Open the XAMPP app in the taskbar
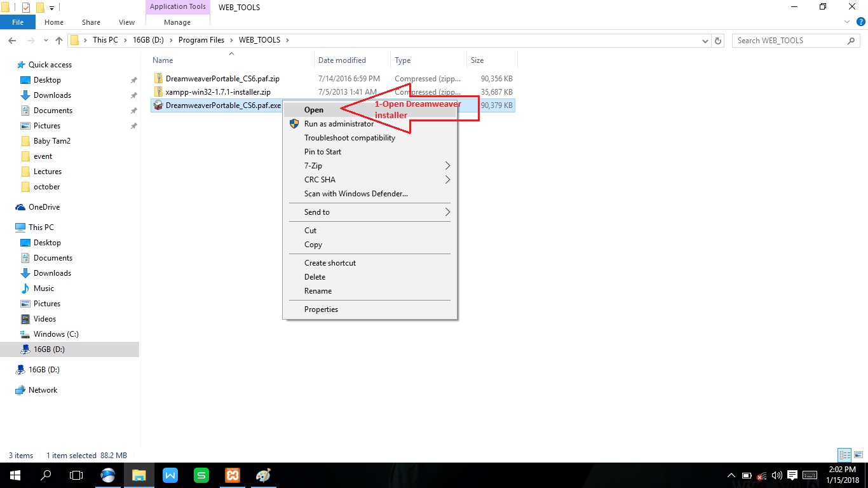Viewport: 868px width, 488px height. (232, 475)
